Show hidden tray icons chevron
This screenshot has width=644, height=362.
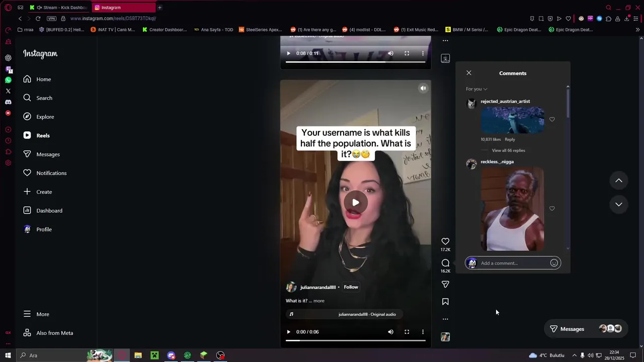574,355
